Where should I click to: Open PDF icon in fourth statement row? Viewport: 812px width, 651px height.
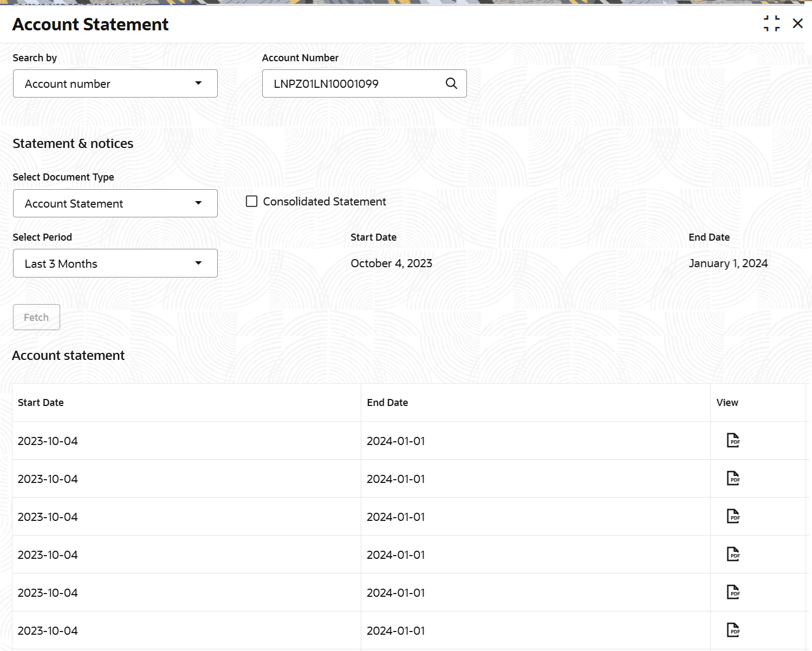pos(733,554)
